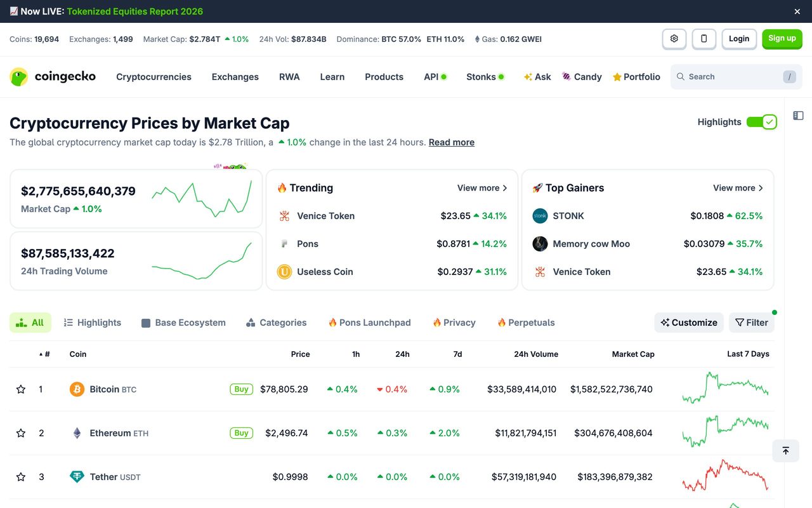Click the Login button

739,39
